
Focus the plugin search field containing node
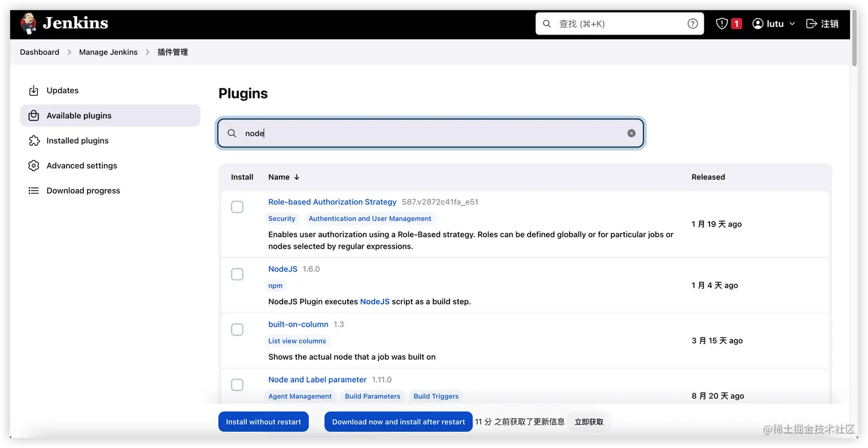[x=431, y=133]
